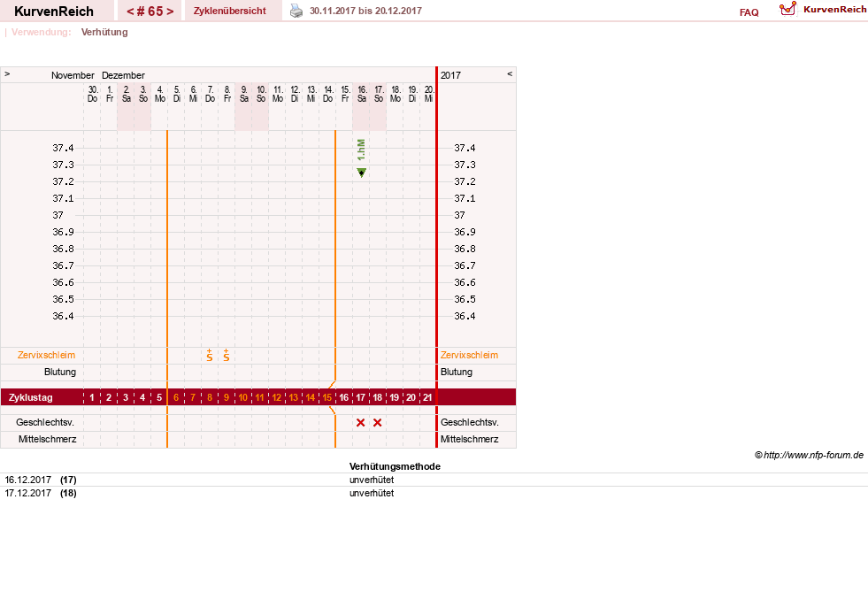Screen dimensions: 868x607
Task: Click the right '<' arrow beside 2017
Action: 510,74
